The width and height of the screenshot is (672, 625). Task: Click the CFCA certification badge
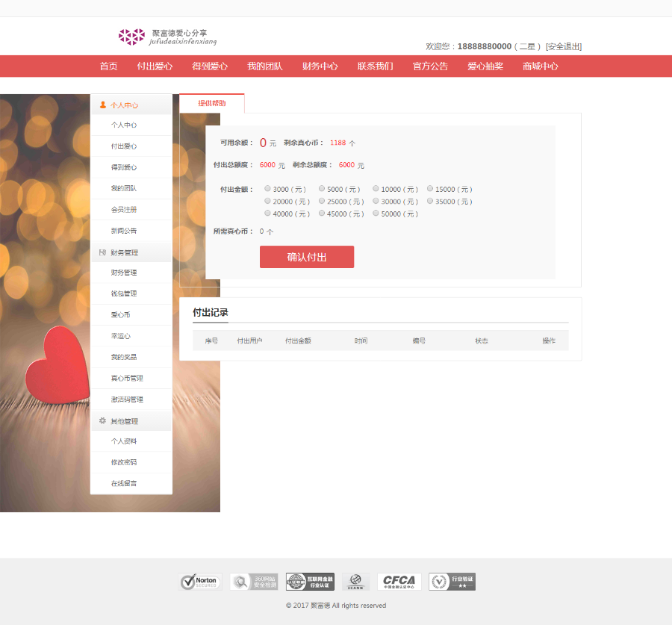click(399, 582)
